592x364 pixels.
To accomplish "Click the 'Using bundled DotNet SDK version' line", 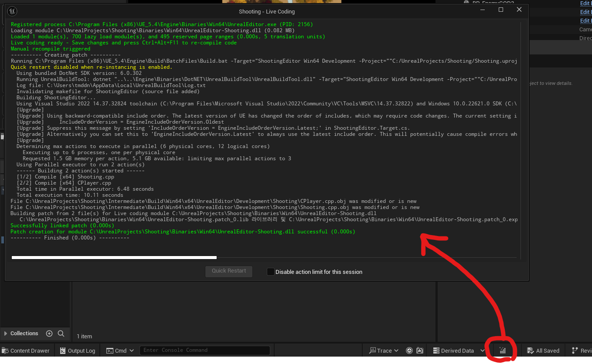I will (x=79, y=73).
